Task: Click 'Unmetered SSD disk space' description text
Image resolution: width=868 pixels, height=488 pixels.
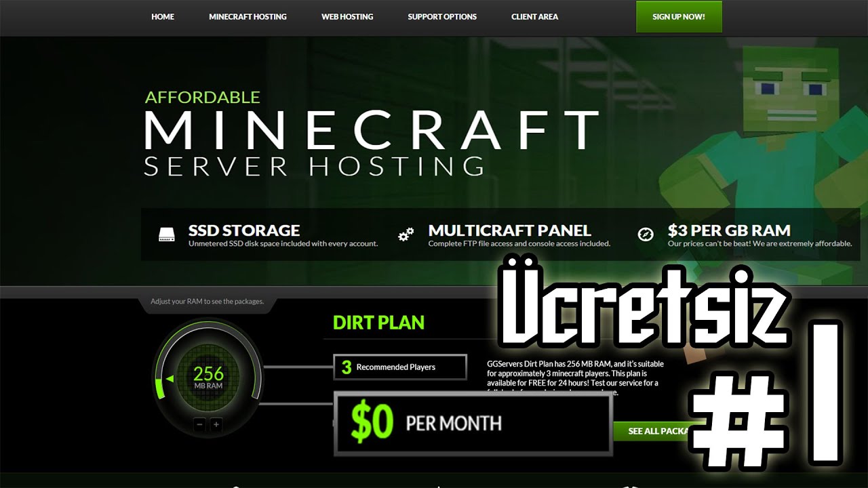Action: tap(283, 243)
